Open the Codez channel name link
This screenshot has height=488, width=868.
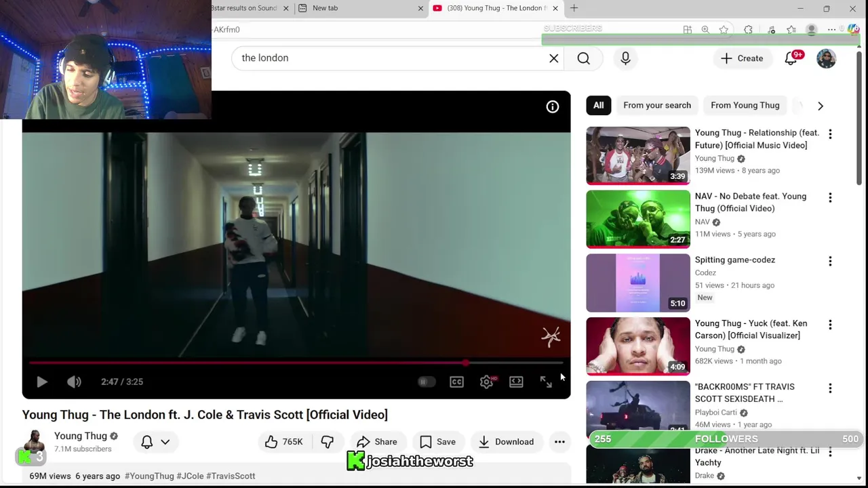pyautogui.click(x=705, y=272)
